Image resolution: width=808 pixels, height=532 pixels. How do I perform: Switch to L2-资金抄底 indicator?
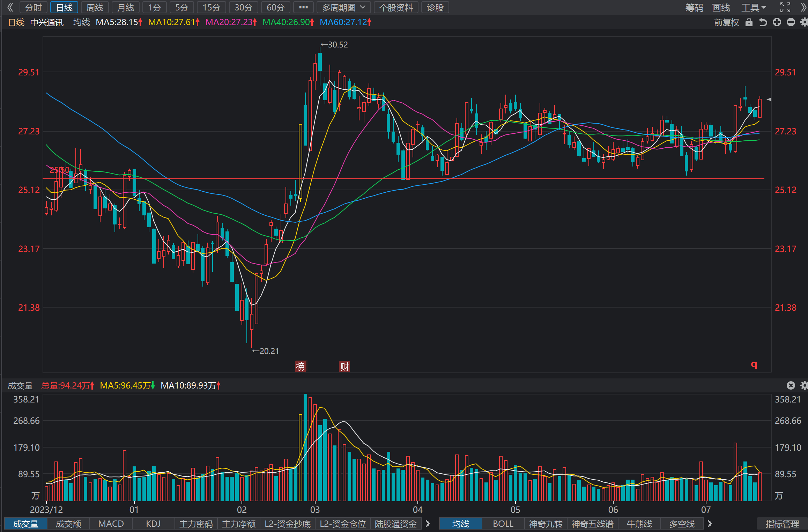tap(288, 524)
